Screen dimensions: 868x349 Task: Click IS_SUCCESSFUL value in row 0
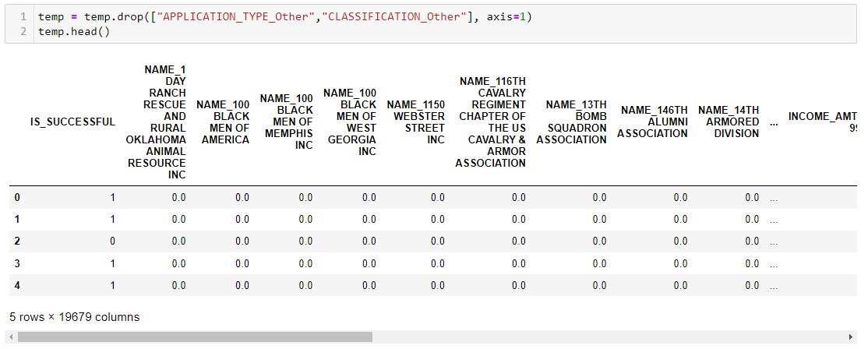[113, 197]
